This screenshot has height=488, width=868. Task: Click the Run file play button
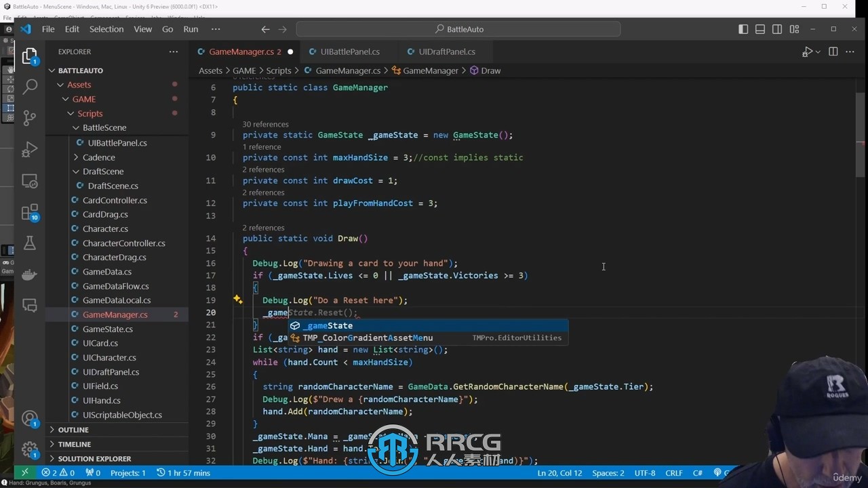[806, 52]
